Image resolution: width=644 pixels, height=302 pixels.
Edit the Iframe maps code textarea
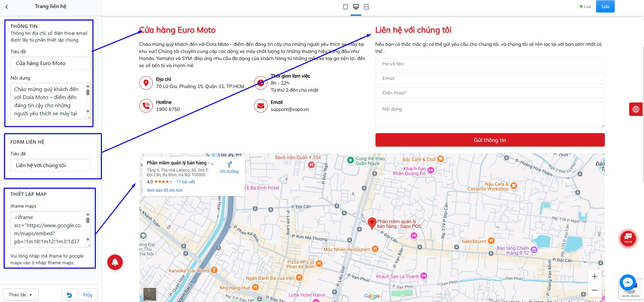[48, 229]
